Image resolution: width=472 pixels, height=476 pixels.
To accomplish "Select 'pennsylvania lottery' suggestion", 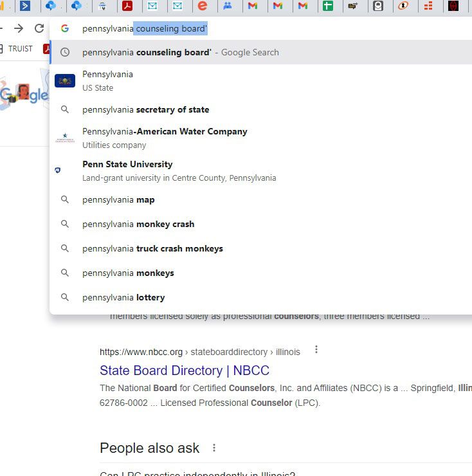I will pos(123,297).
